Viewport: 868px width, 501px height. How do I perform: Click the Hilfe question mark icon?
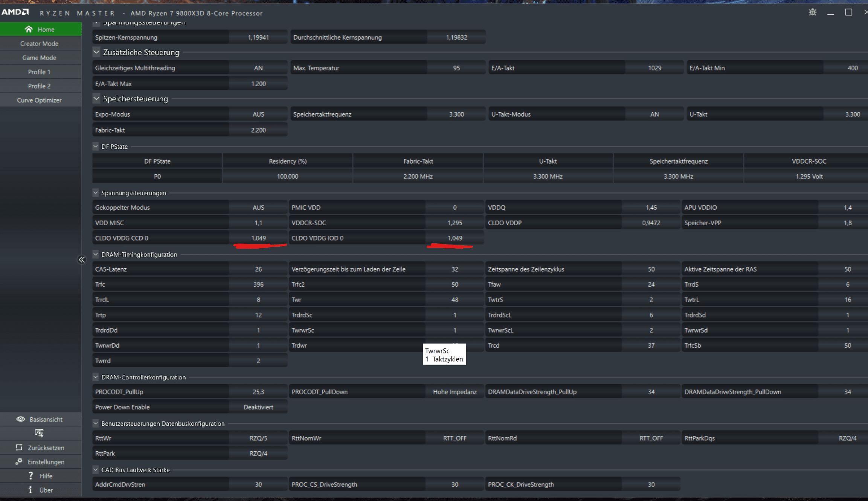tap(31, 476)
